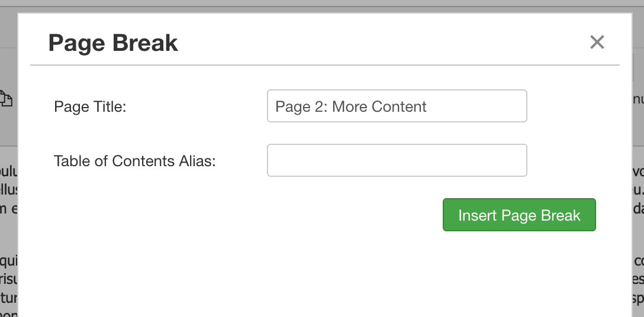The width and height of the screenshot is (644, 317).
Task: Click the truncated "nu" toolbar text at right edge
Action: pyautogui.click(x=639, y=99)
